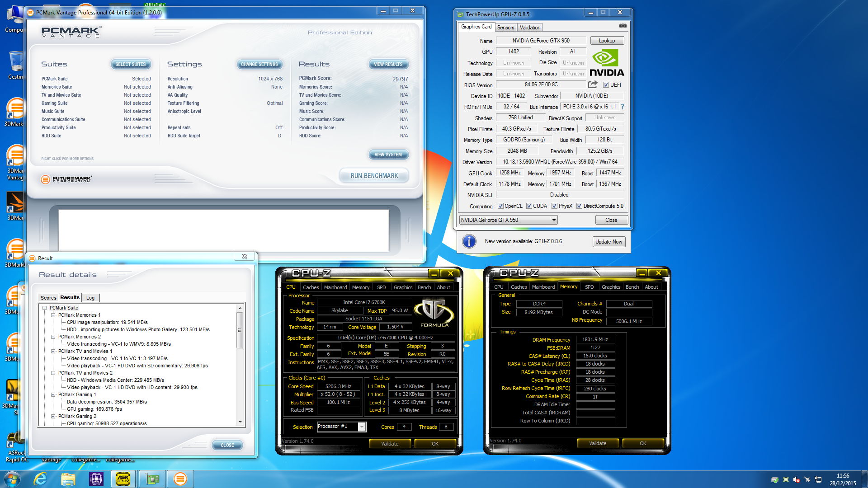Click the GPU-Z screenshot camera icon

click(x=623, y=26)
